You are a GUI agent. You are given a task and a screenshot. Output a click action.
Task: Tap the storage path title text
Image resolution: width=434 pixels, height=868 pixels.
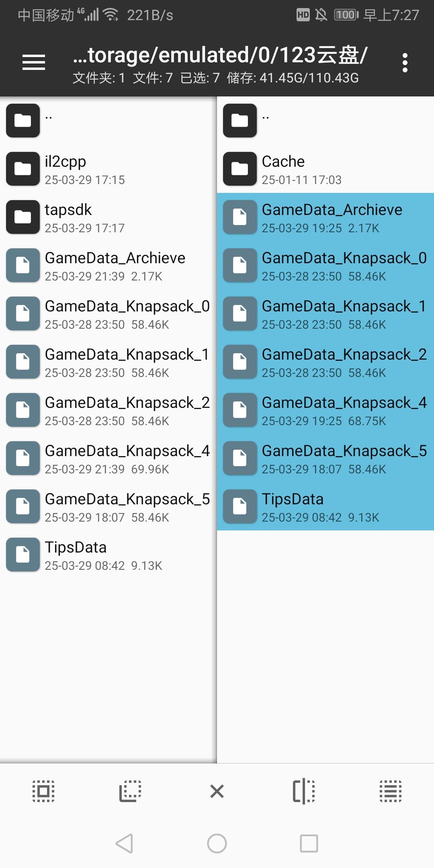point(220,55)
